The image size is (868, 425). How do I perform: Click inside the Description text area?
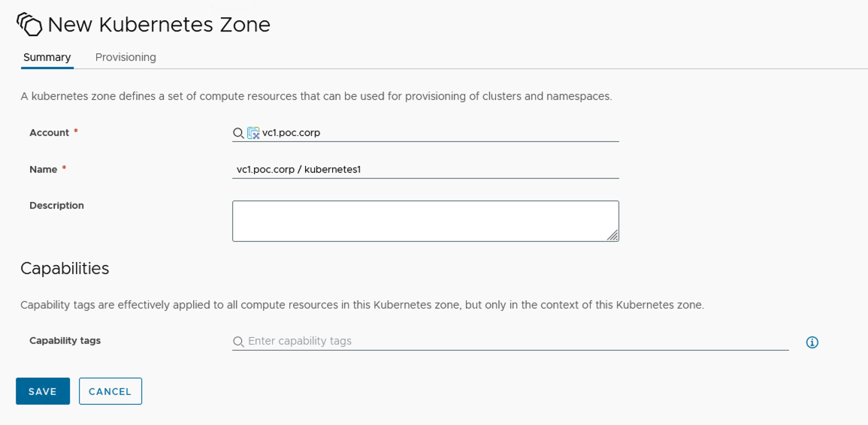(x=425, y=221)
